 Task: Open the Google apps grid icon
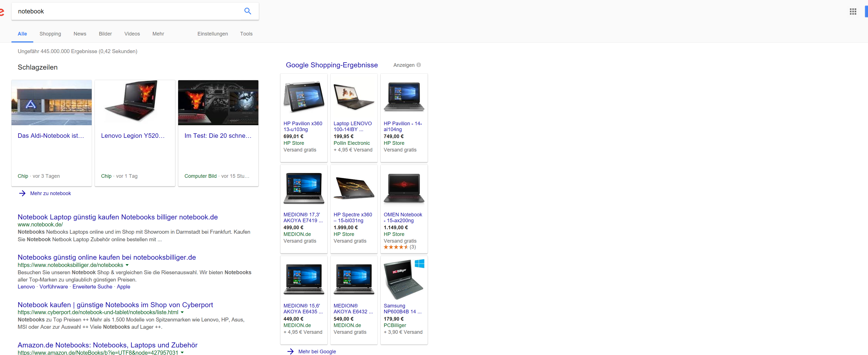tap(853, 11)
